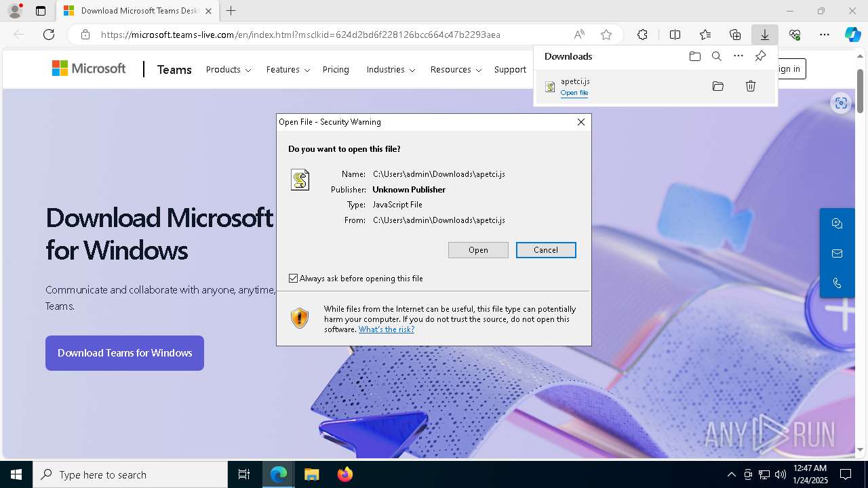Toggle split screen icon
This screenshot has width=868, height=488.
[675, 35]
